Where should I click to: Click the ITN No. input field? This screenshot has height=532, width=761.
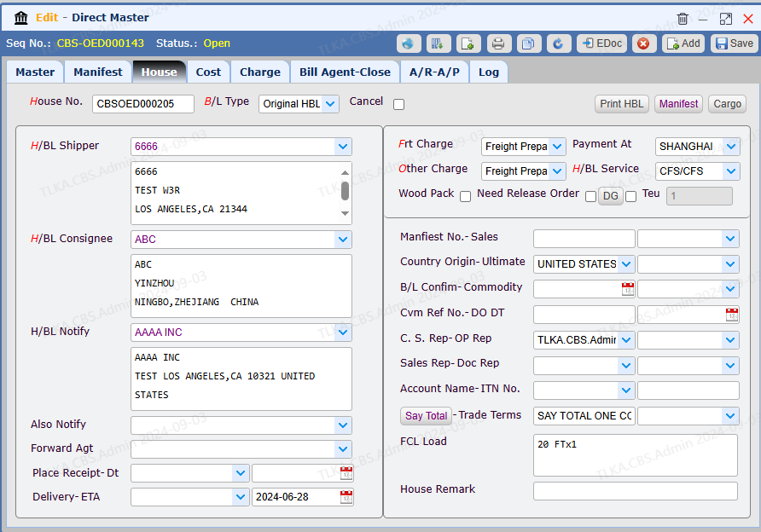click(x=688, y=390)
